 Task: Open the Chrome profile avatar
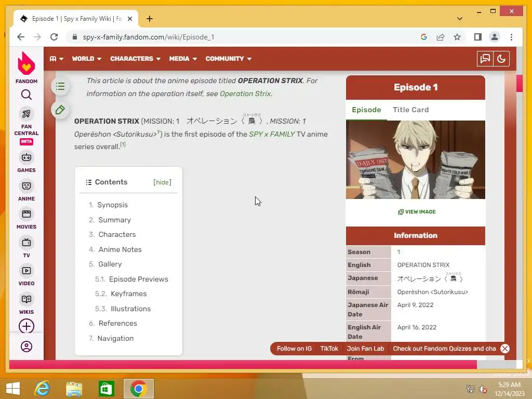pos(495,37)
